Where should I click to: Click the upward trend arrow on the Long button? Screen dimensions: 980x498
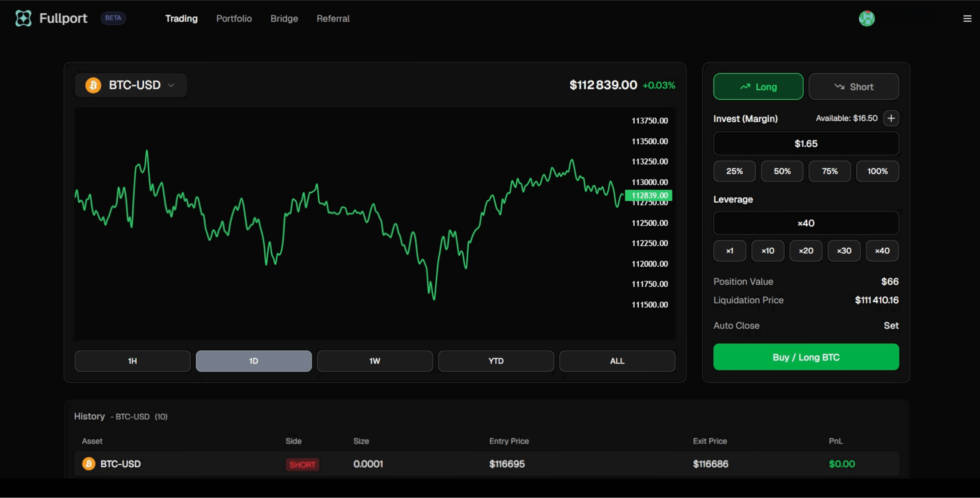point(745,86)
